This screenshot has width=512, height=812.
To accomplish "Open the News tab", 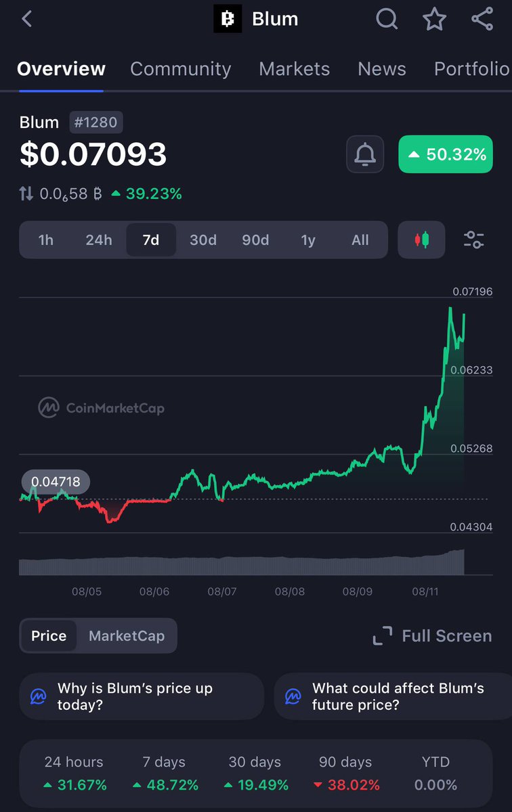I will 382,69.
